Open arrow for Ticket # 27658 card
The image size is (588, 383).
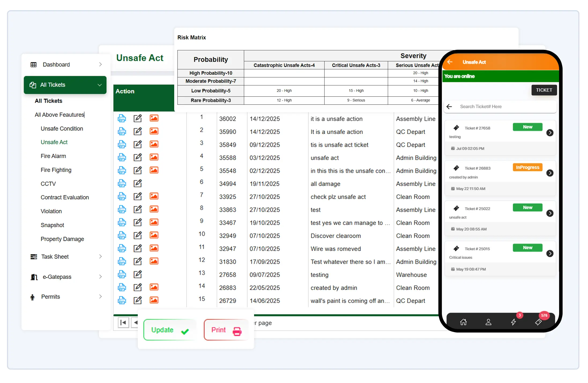[x=550, y=133]
